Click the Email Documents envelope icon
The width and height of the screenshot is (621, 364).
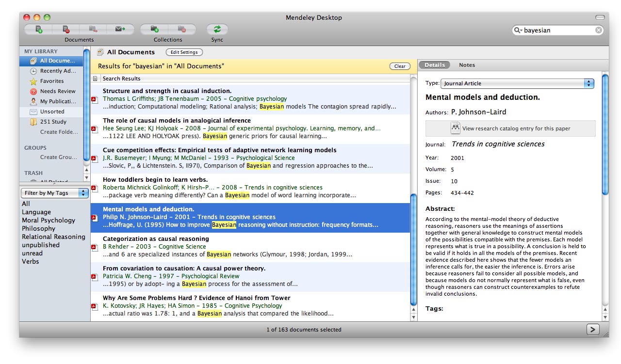pos(120,30)
